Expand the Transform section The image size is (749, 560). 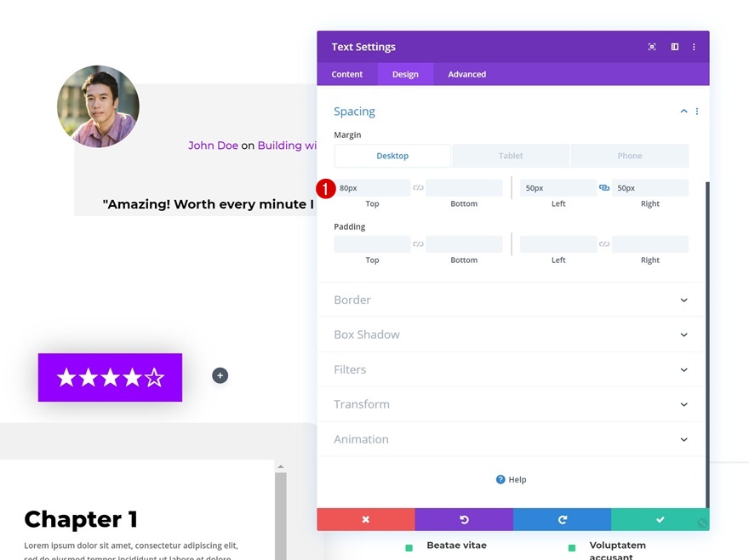coord(512,404)
